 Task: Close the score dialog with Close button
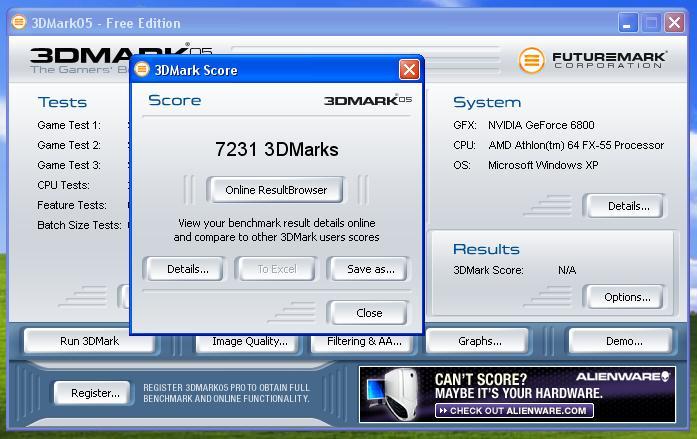[x=368, y=313]
